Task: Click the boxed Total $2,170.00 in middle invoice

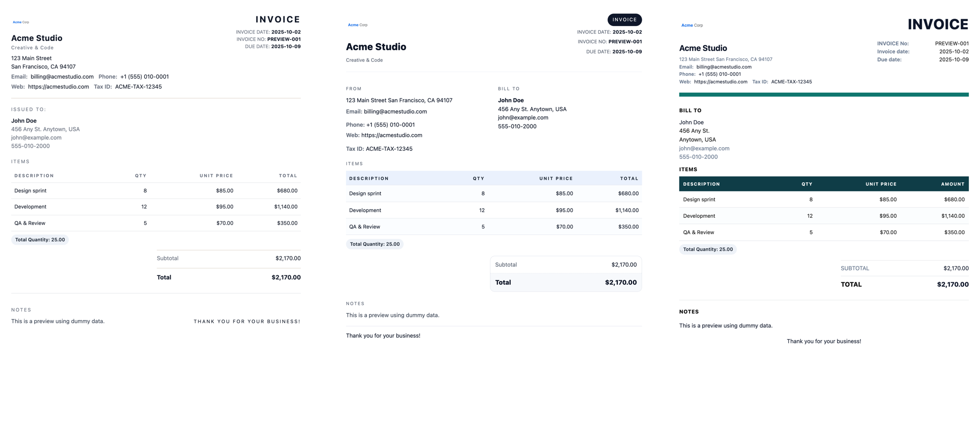Action: pos(565,283)
